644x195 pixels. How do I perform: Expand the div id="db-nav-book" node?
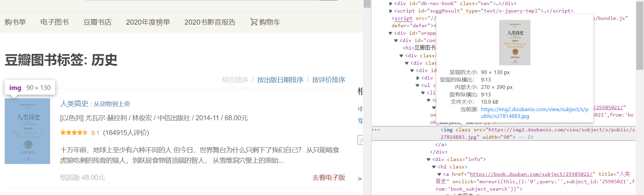tap(391, 4)
